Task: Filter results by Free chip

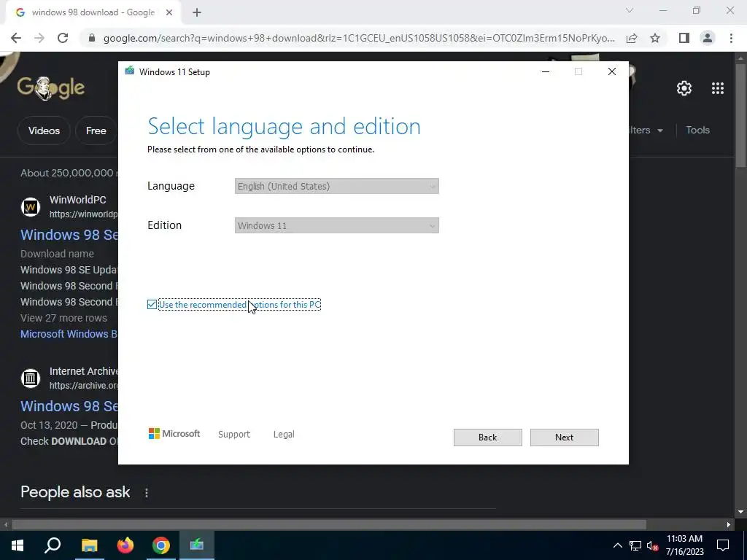Action: 96,131
